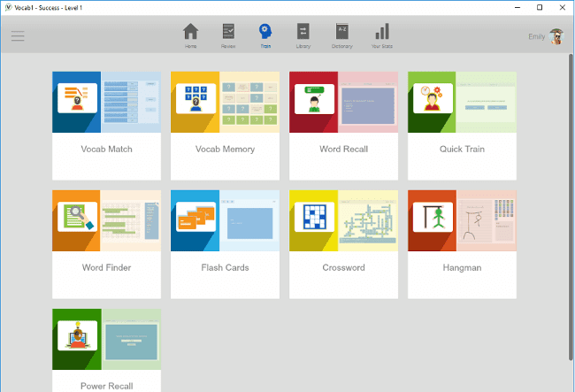575x392 pixels.
Task: Click the Power Recall label
Action: pos(107,386)
